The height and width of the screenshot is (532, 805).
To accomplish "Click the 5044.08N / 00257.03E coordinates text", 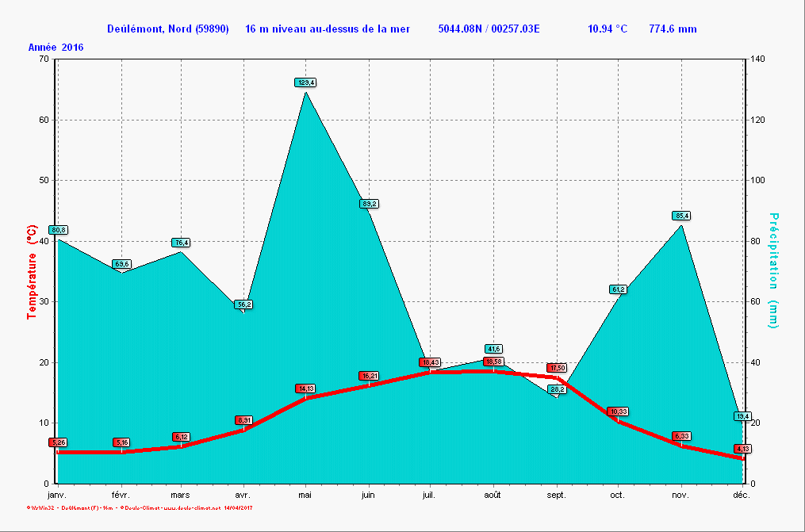I will (x=489, y=29).
